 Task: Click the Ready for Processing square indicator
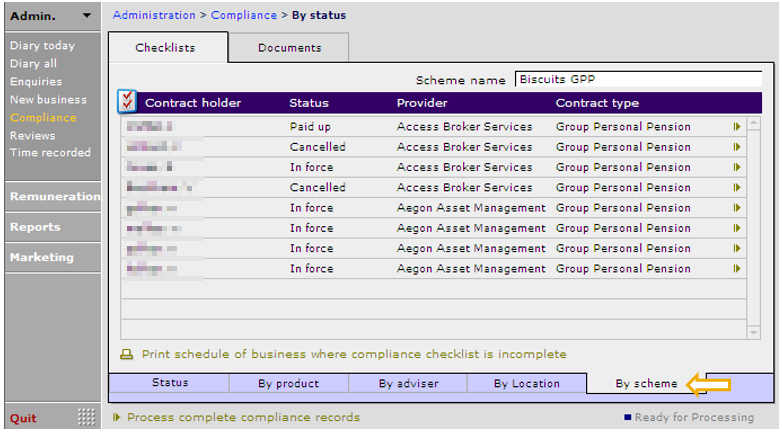coord(627,417)
